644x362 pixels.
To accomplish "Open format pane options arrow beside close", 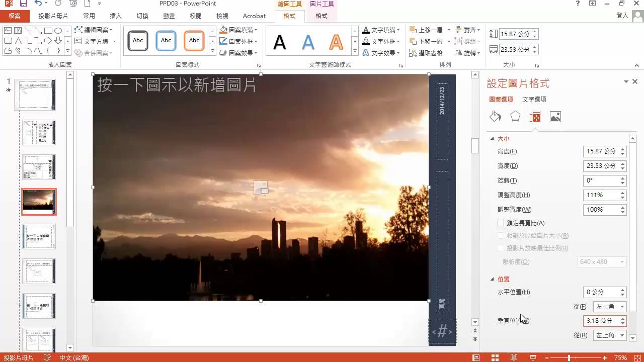I will click(626, 81).
